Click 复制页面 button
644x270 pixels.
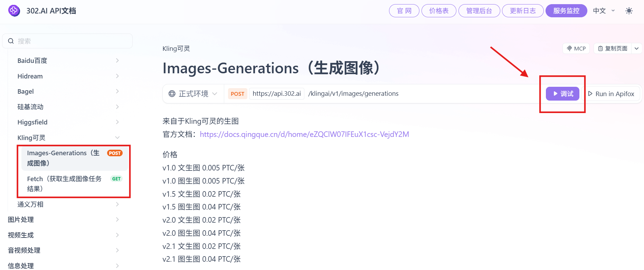coord(613,48)
